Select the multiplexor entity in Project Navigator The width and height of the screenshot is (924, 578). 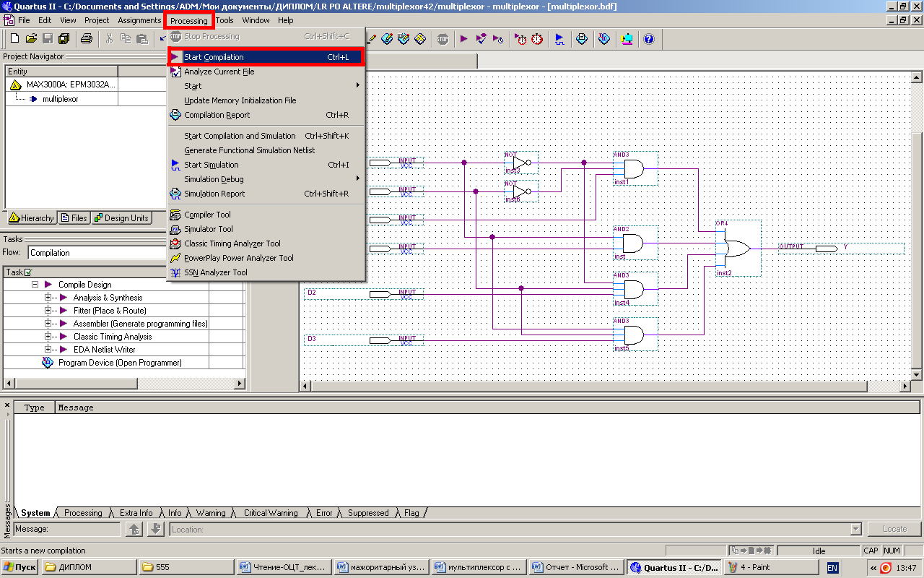coord(61,99)
